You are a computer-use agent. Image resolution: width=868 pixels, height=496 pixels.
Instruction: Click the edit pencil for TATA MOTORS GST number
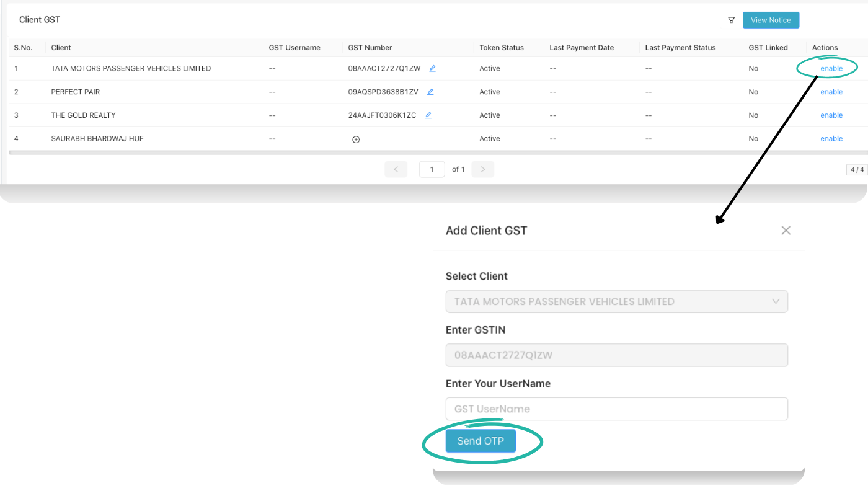pos(432,68)
